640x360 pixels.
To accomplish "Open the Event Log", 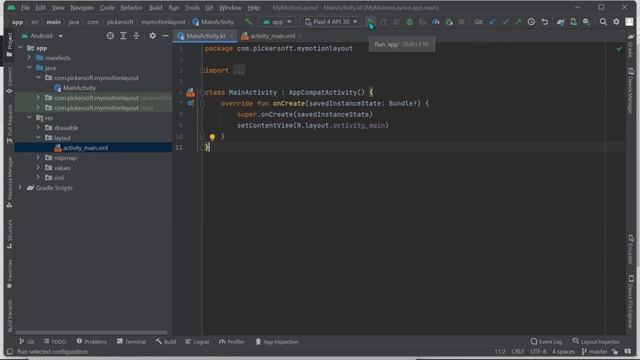I will 546,342.
